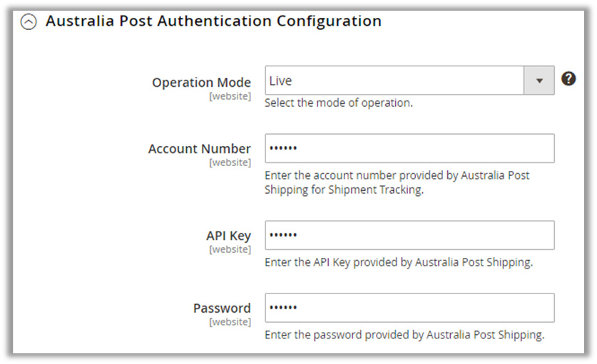
Task: Click the Australia Post Authentication Configuration heading
Action: click(x=213, y=21)
